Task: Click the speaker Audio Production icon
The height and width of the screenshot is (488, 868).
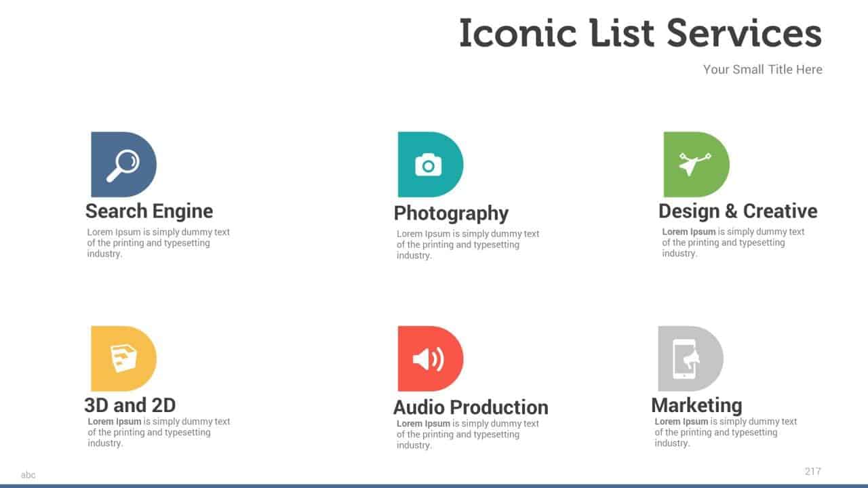Action: [429, 359]
